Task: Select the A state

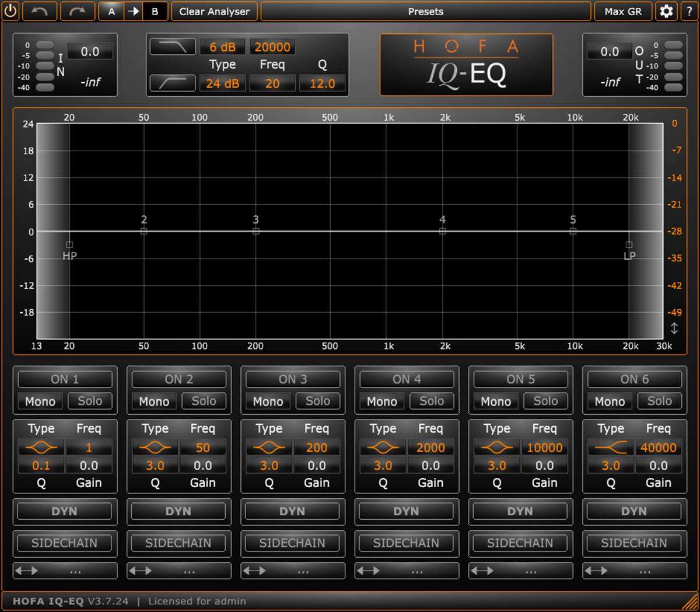Action: coord(111,11)
